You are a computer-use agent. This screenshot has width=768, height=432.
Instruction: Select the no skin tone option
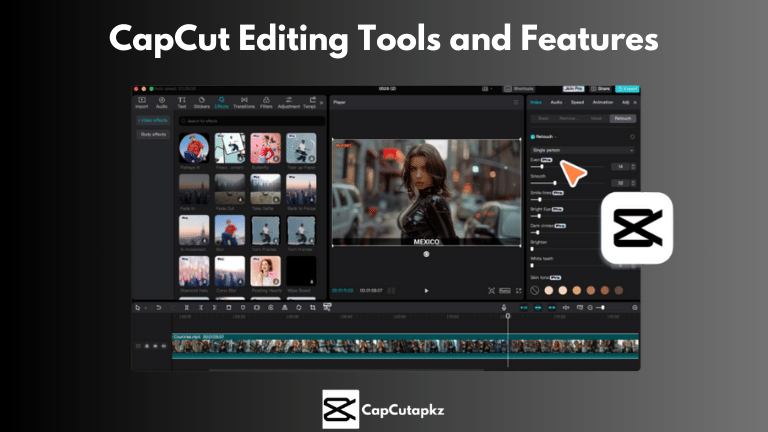coord(535,290)
